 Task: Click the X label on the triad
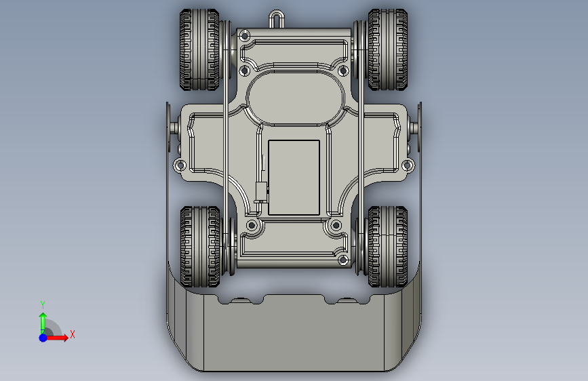pyautogui.click(x=73, y=334)
